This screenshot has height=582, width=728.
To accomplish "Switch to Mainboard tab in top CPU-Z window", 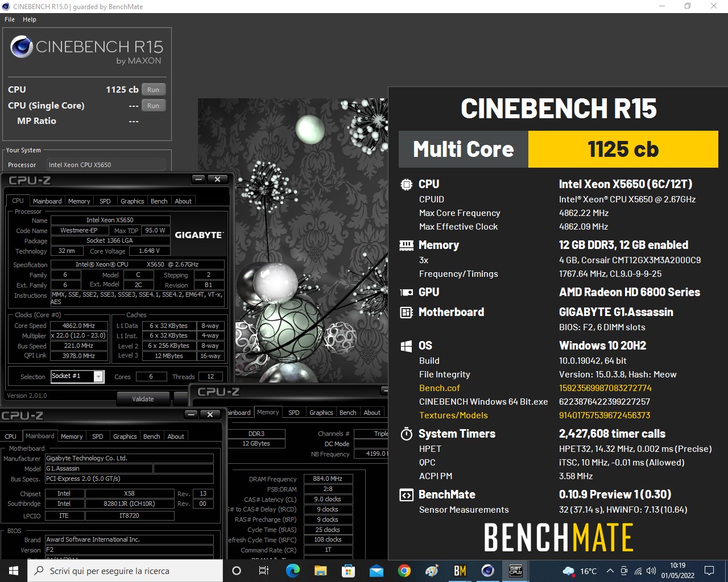I will coord(47,201).
